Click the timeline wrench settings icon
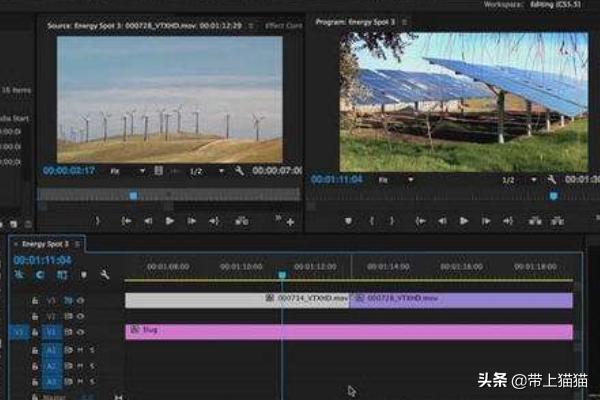The width and height of the screenshot is (600, 400). point(104,275)
